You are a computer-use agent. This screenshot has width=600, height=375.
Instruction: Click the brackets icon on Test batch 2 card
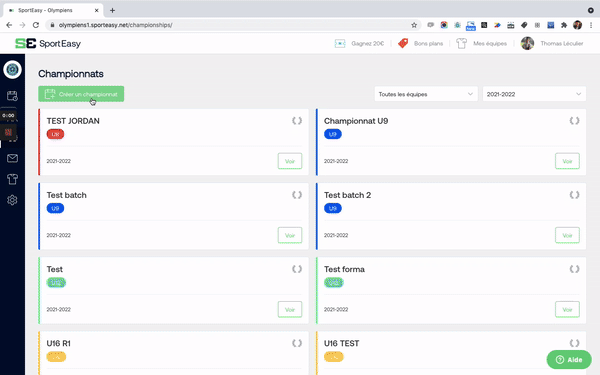[x=574, y=195]
